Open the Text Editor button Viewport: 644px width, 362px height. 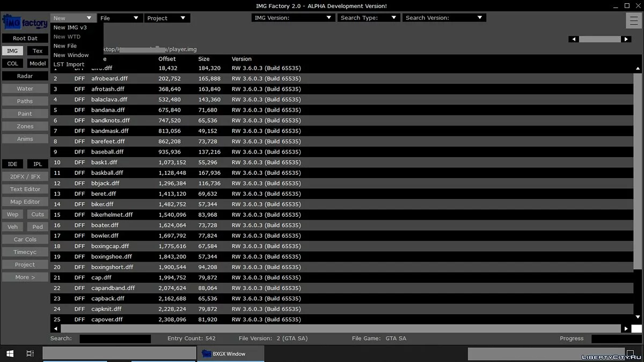coord(25,189)
